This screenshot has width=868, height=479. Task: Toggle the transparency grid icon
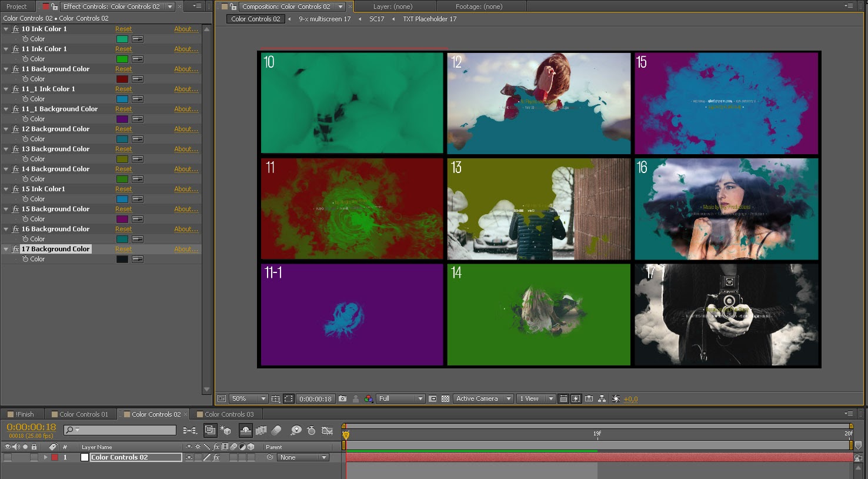click(x=446, y=399)
